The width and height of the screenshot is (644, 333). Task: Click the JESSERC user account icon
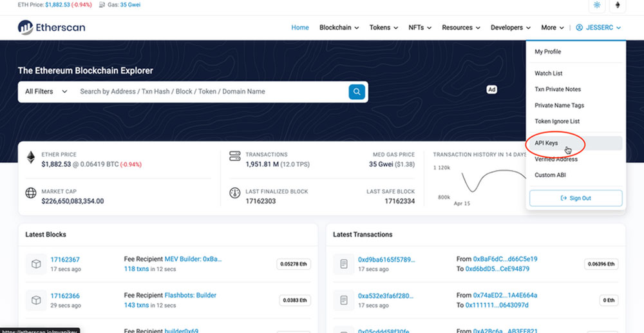click(579, 28)
